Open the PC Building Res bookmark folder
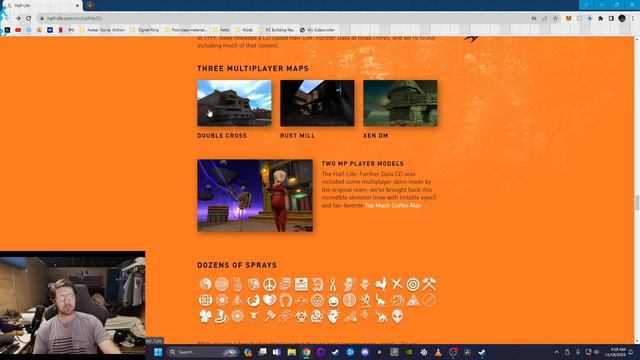The image size is (640, 360). [276, 30]
